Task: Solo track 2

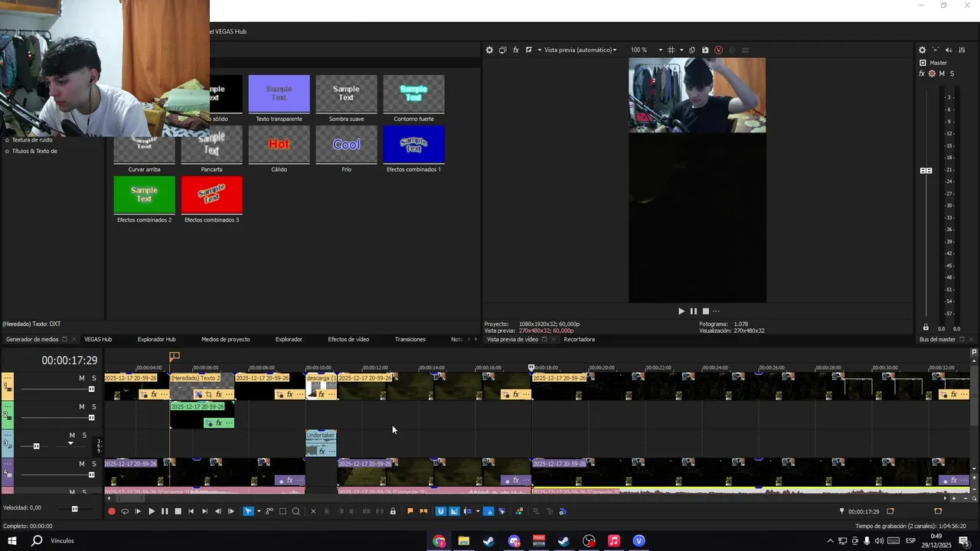Action: (94, 406)
